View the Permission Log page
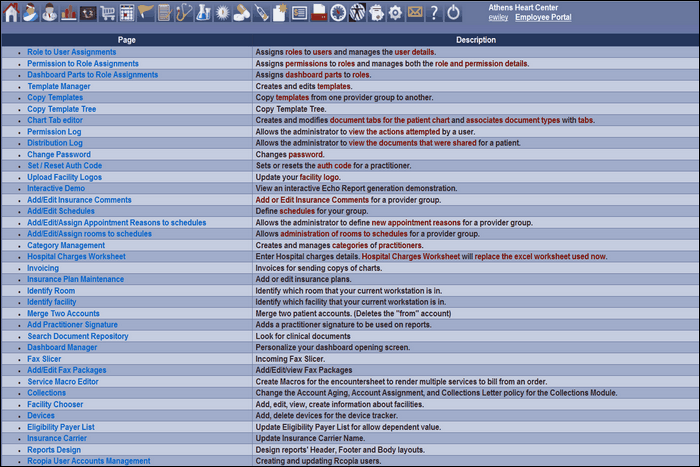700x467 pixels. (x=54, y=132)
